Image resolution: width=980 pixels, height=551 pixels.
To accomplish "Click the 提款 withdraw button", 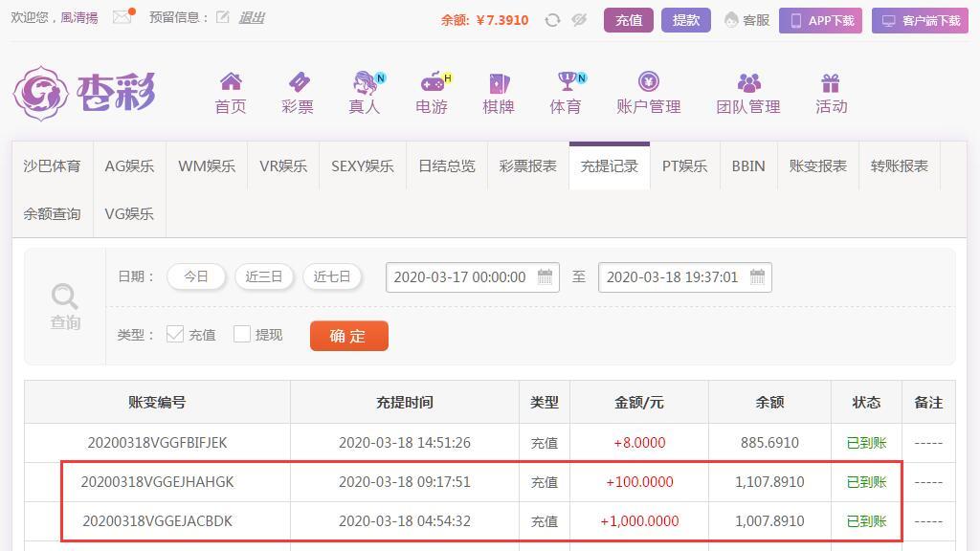I will point(685,20).
